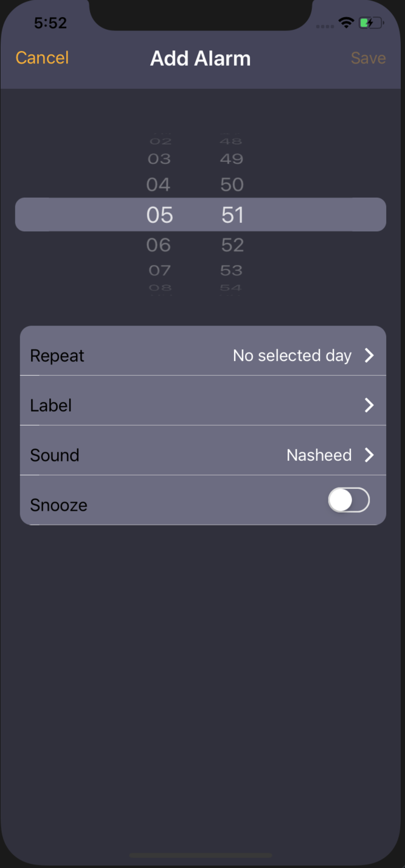The image size is (405, 868).
Task: Expand the Label row chevron
Action: point(369,405)
